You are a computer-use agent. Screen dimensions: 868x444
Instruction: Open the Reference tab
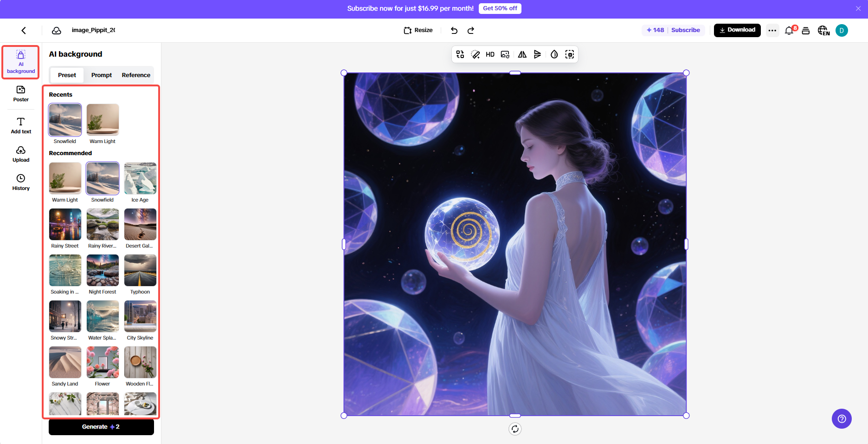135,75
